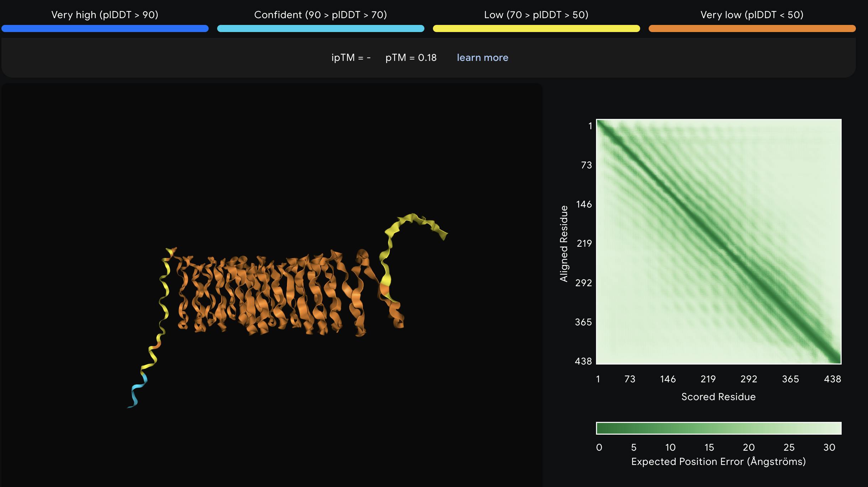Click the 'Very high (pLDDT > 90)' label

[105, 15]
